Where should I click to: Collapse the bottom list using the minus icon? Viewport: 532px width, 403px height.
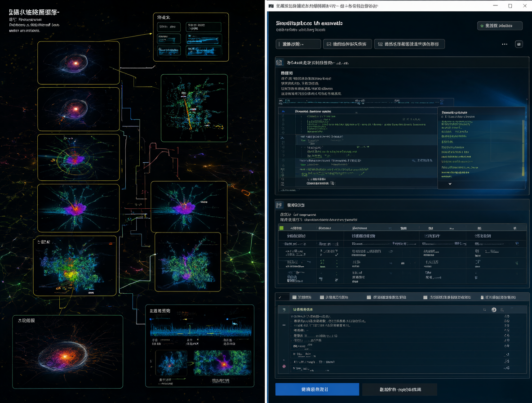pyautogui.click(x=284, y=325)
